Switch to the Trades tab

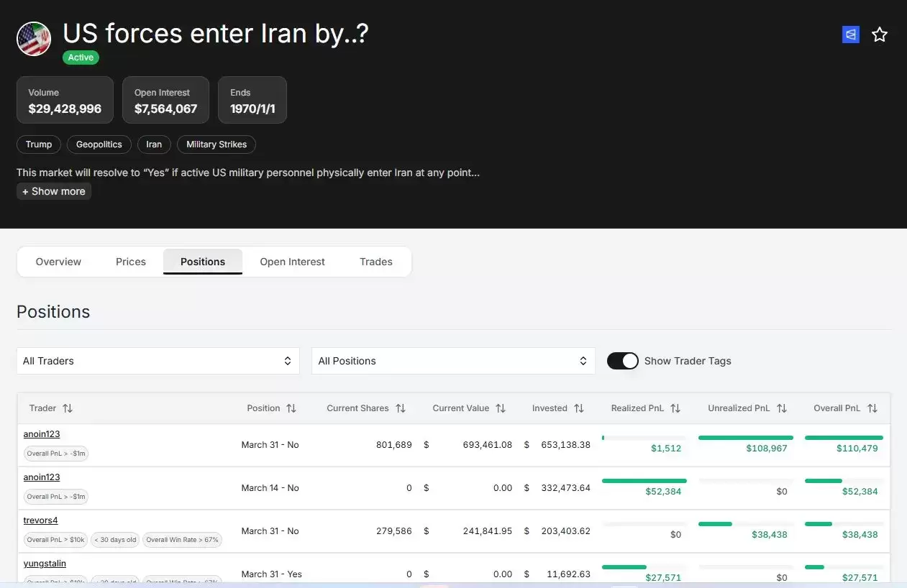376,262
